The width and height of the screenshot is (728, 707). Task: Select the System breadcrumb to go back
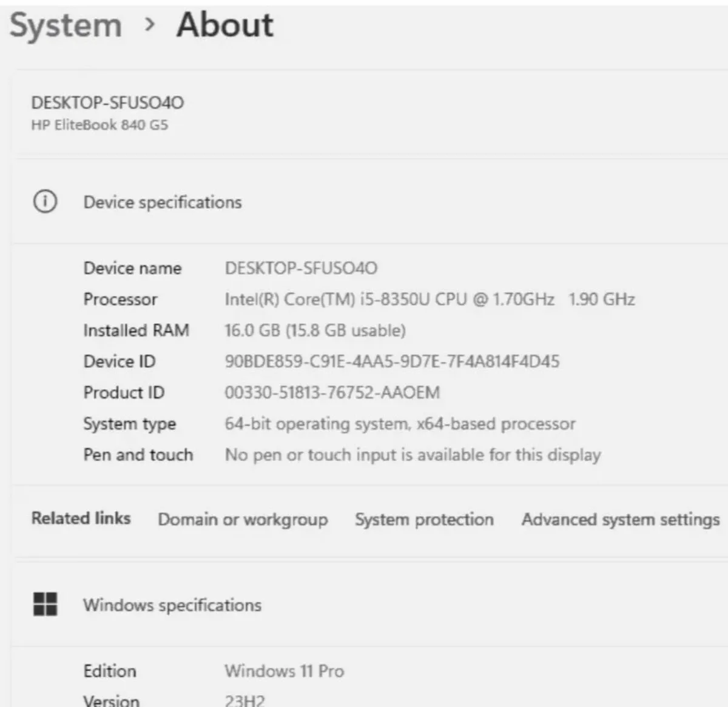[x=64, y=25]
